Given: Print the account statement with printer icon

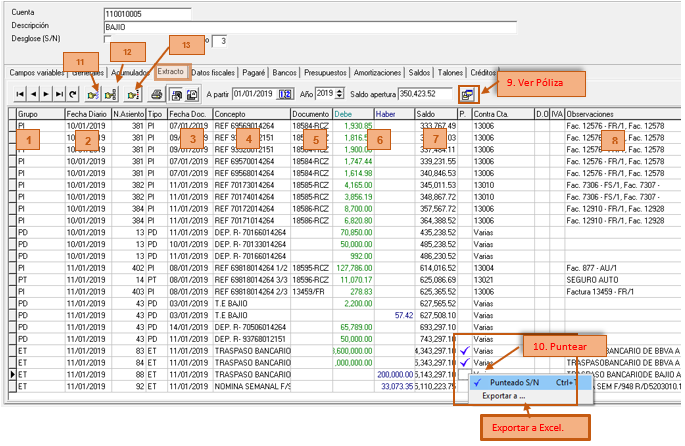Looking at the screenshot, I should (157, 94).
